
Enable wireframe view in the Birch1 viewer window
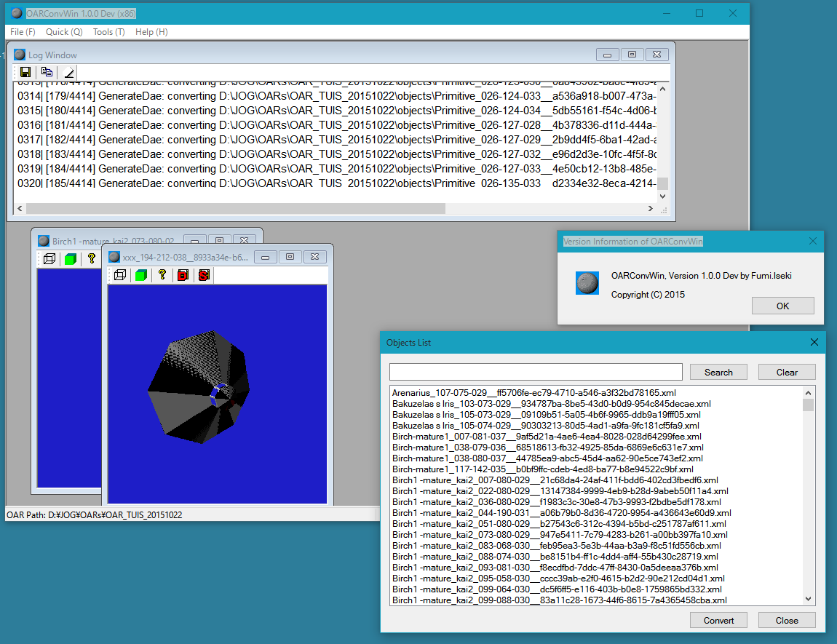(x=49, y=258)
